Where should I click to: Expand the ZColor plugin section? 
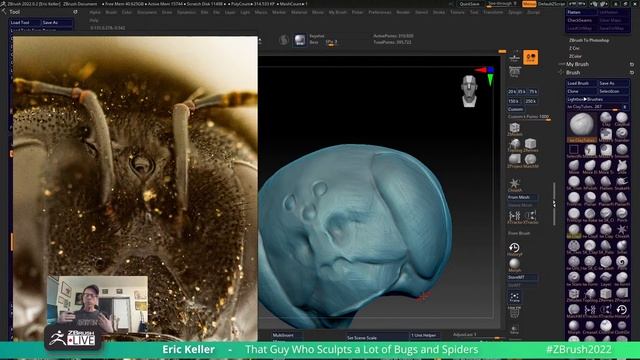point(576,56)
